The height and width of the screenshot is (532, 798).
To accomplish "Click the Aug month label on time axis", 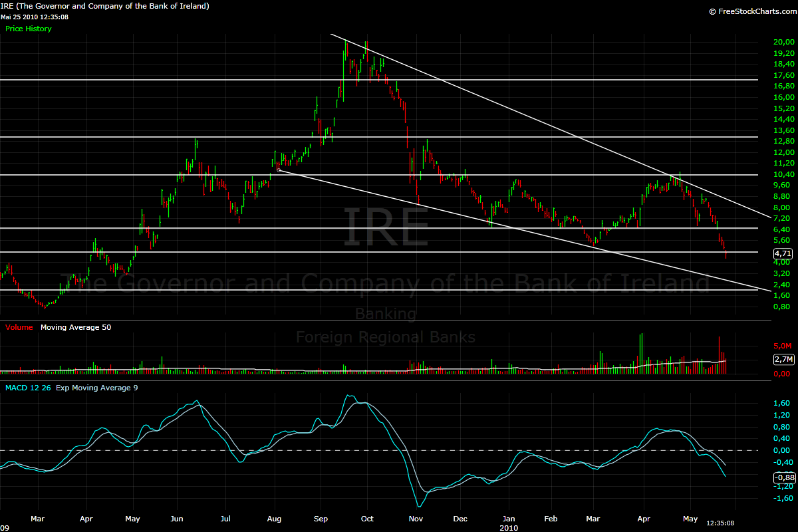I will click(274, 518).
